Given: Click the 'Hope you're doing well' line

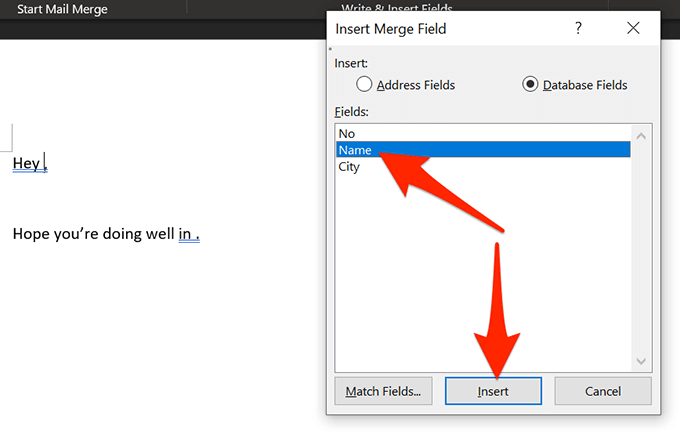Looking at the screenshot, I should click(95, 235).
